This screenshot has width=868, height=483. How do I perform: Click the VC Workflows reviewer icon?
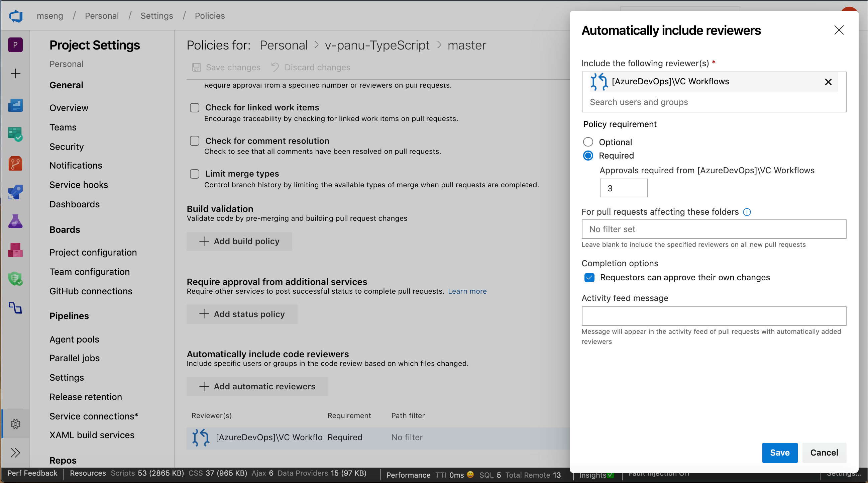point(598,82)
